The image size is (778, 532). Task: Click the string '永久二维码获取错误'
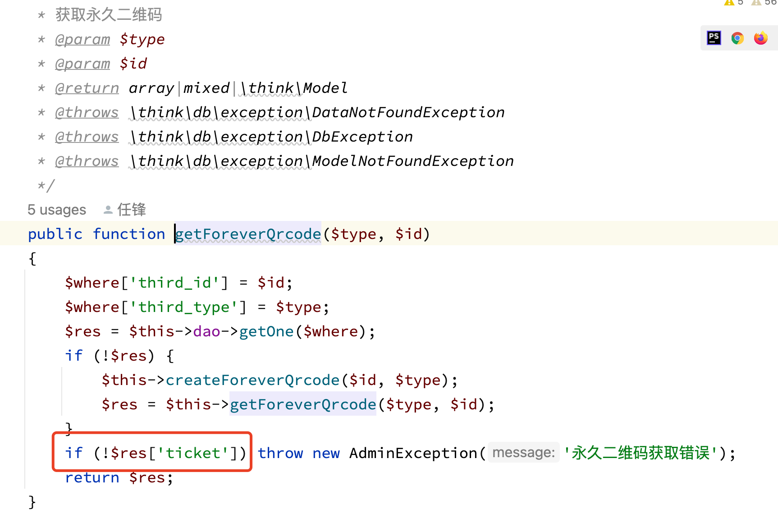(x=640, y=453)
